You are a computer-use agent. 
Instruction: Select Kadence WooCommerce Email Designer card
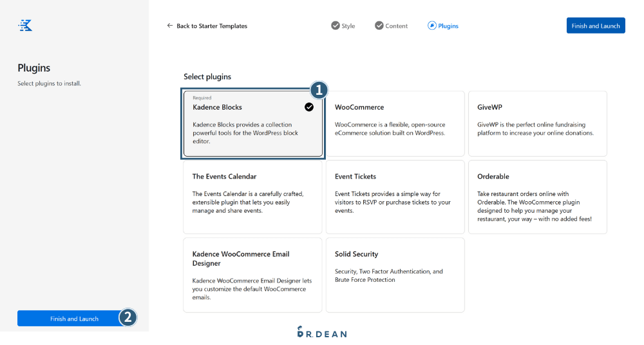coord(252,275)
